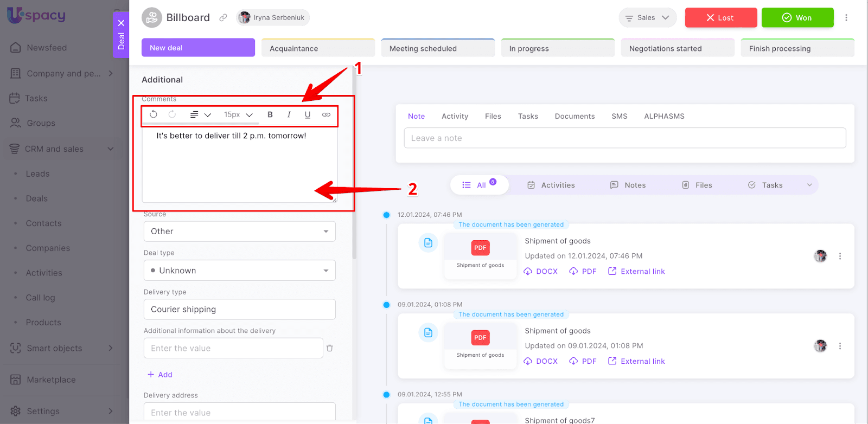Toggle underline formatting in comments editor

pyautogui.click(x=308, y=114)
